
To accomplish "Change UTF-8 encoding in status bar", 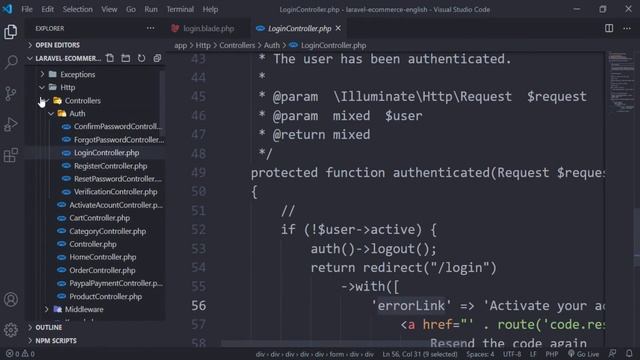I will 512,354.
